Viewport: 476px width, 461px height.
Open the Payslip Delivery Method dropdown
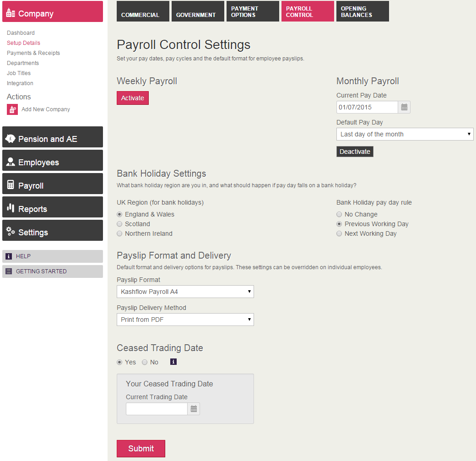pos(185,320)
